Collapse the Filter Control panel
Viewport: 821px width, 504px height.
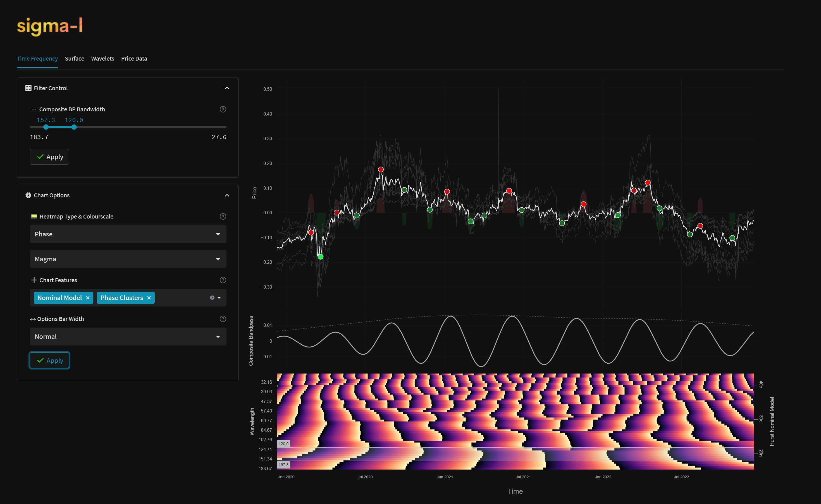[227, 88]
